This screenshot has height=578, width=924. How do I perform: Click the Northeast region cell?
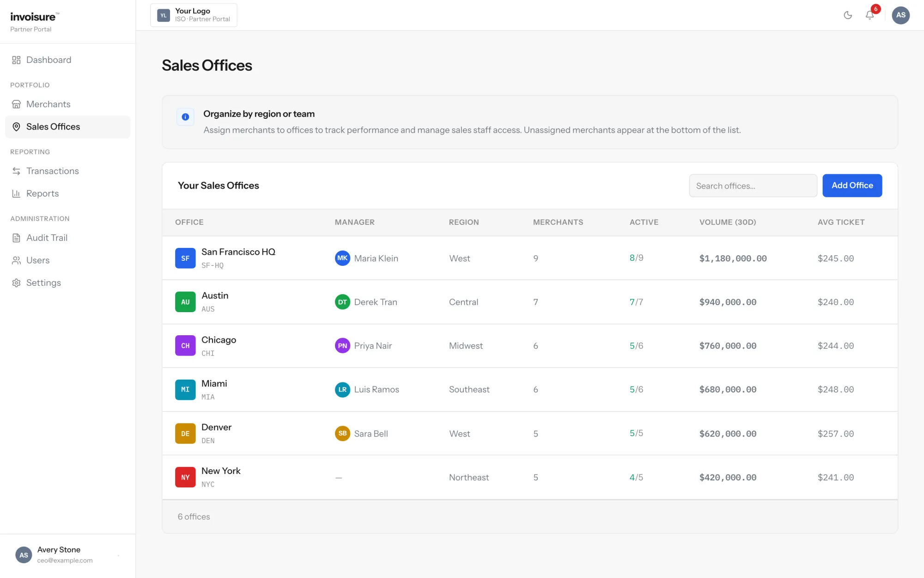(468, 478)
